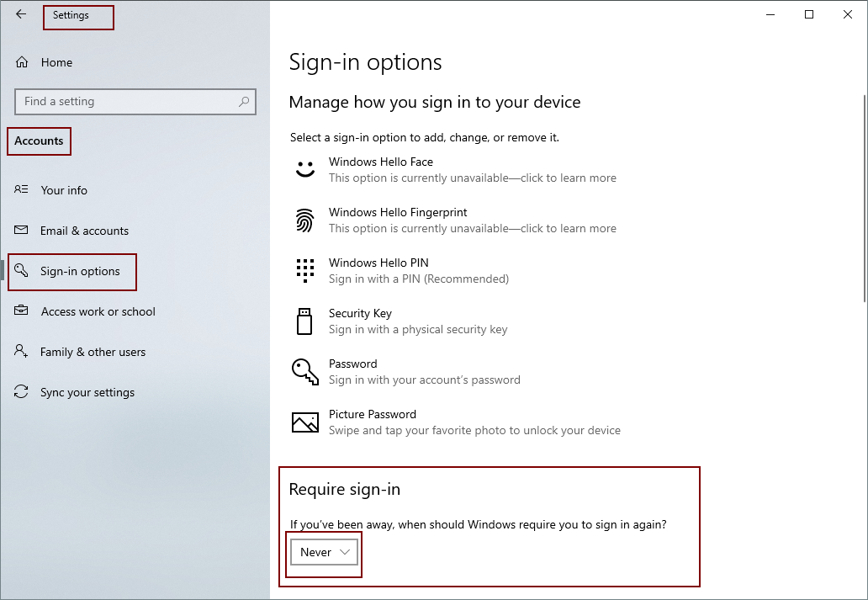Open the Require sign-in Never dropdown

(325, 552)
